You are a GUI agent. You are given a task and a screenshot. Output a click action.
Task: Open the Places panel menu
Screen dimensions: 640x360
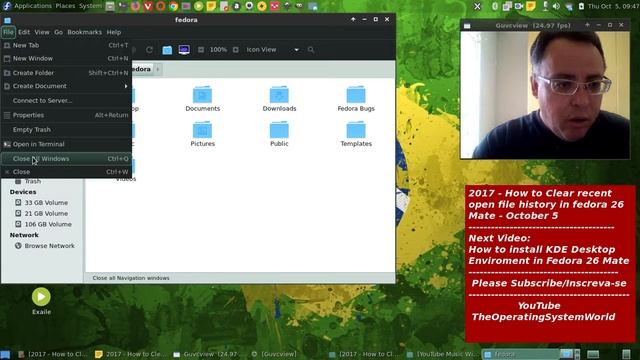click(x=65, y=6)
